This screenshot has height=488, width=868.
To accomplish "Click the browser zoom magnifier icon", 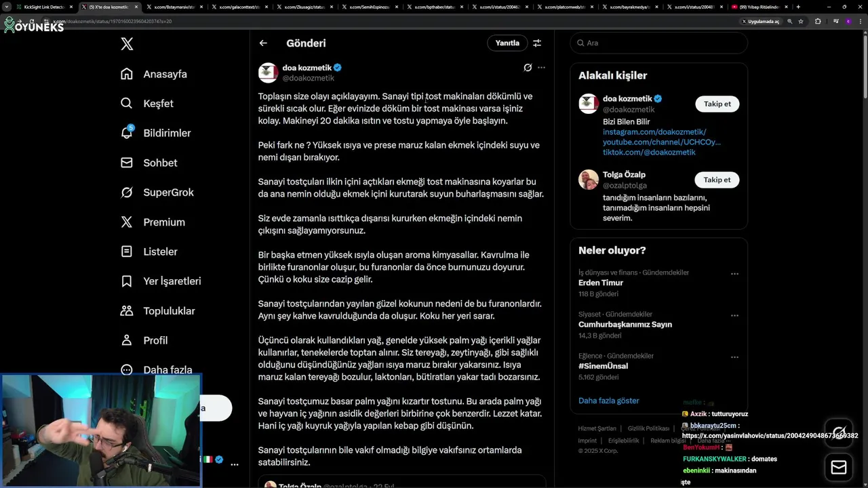I will tap(790, 21).
